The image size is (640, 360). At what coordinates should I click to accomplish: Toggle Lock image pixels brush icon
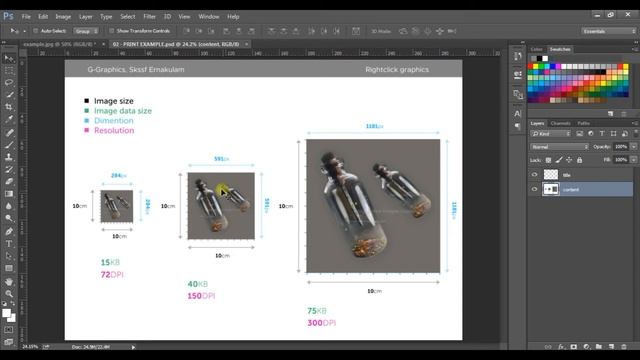(559, 160)
